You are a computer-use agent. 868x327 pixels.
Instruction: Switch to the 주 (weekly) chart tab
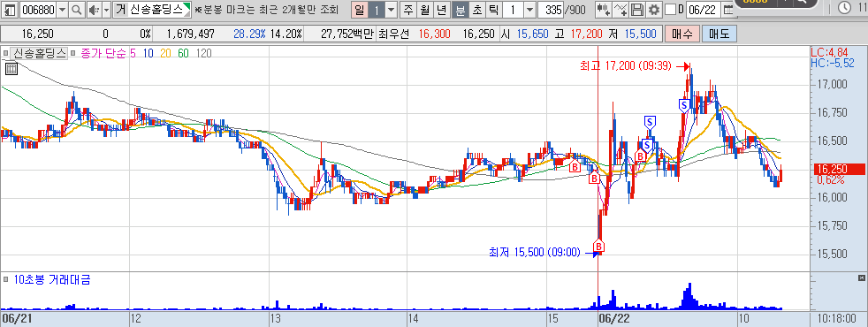point(408,10)
